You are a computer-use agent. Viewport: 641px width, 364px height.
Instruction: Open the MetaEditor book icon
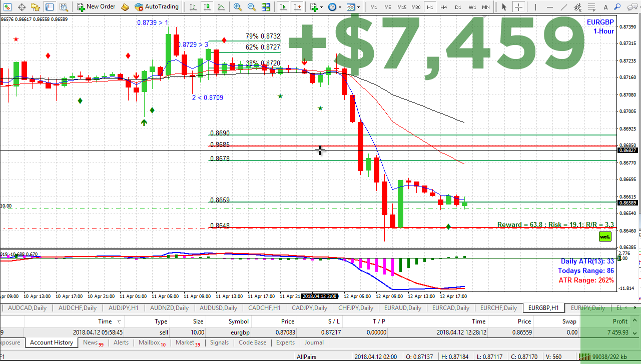(125, 7)
